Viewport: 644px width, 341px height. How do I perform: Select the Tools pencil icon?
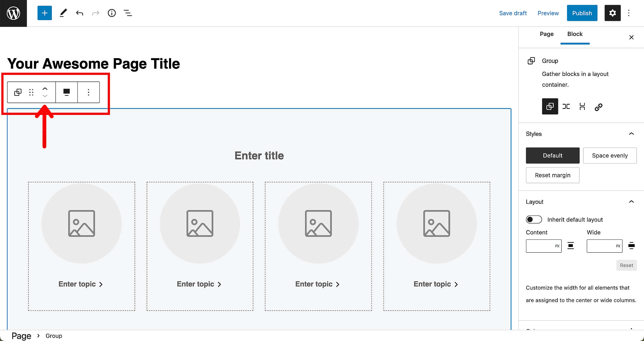63,13
